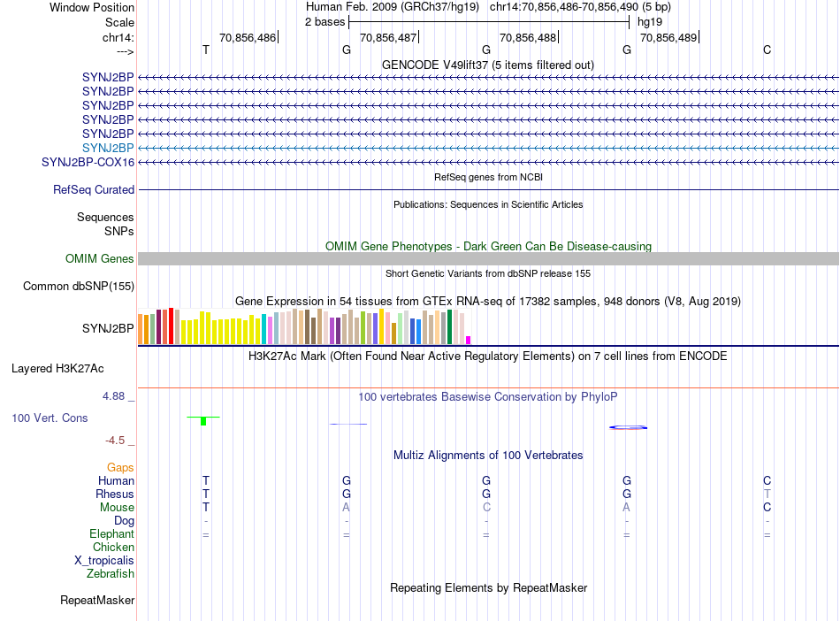Open the 100 Vert. Cons track label
Viewport: 840px width, 621px height.
point(50,418)
